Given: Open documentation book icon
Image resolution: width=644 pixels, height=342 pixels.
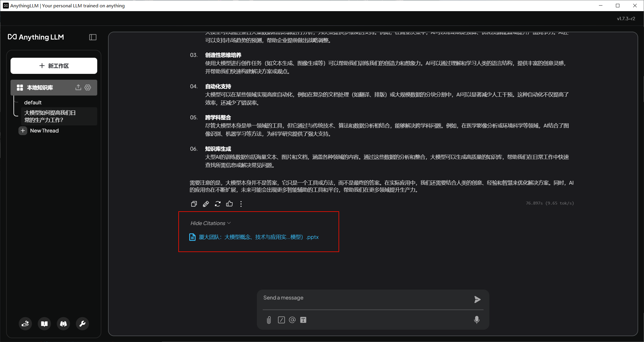Looking at the screenshot, I should [x=45, y=324].
